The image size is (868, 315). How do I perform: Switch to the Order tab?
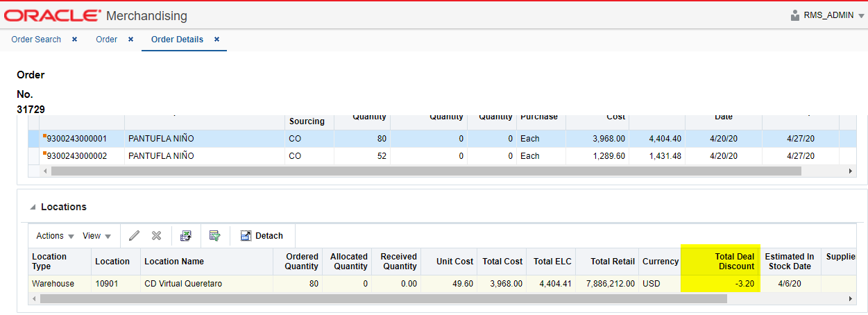[106, 40]
